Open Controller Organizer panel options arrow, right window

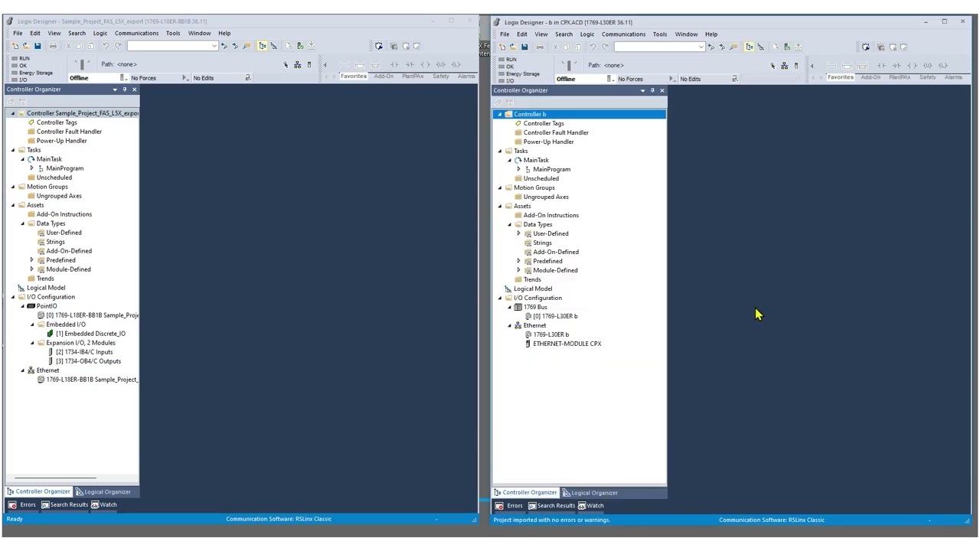coord(642,90)
